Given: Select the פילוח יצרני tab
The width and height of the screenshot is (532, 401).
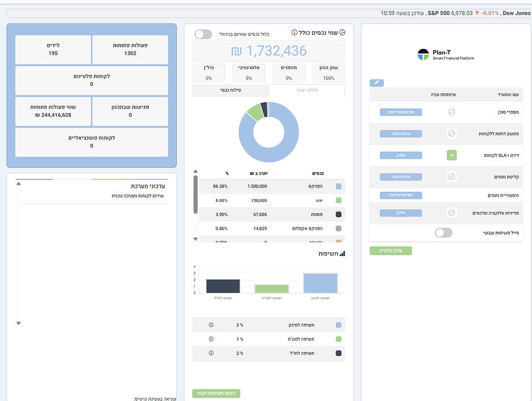Looking at the screenshot, I should pos(307,90).
